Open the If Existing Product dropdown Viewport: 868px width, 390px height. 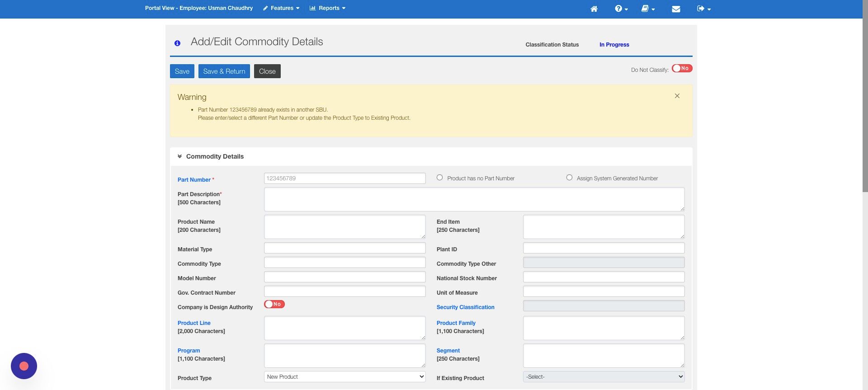point(604,376)
